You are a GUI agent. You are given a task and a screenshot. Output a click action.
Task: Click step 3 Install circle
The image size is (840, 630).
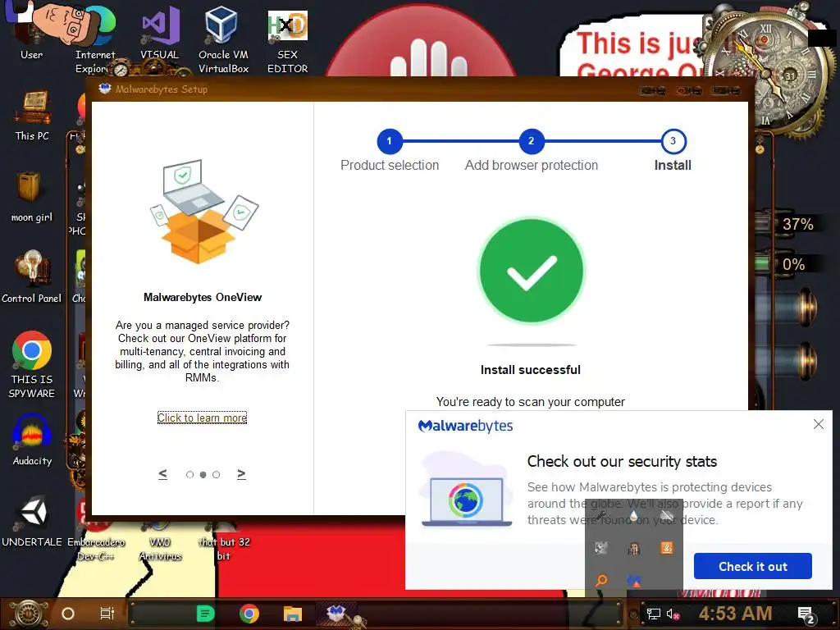tap(673, 141)
